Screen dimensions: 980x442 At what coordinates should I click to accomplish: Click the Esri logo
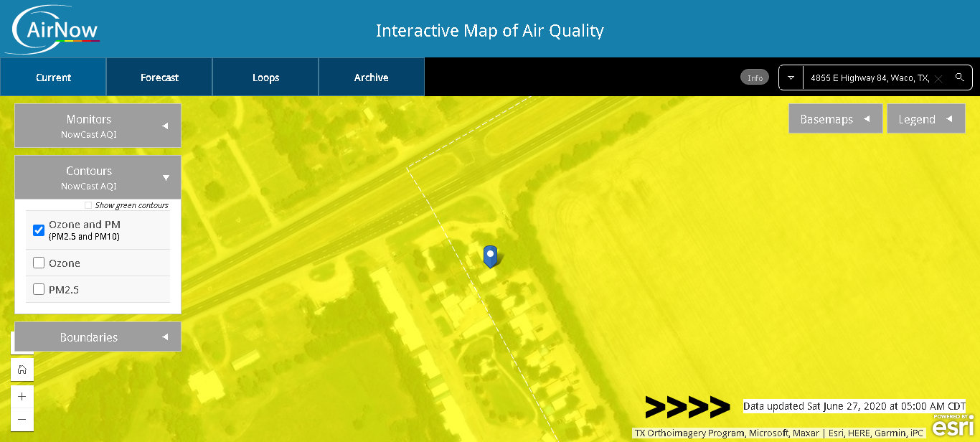(x=953, y=425)
